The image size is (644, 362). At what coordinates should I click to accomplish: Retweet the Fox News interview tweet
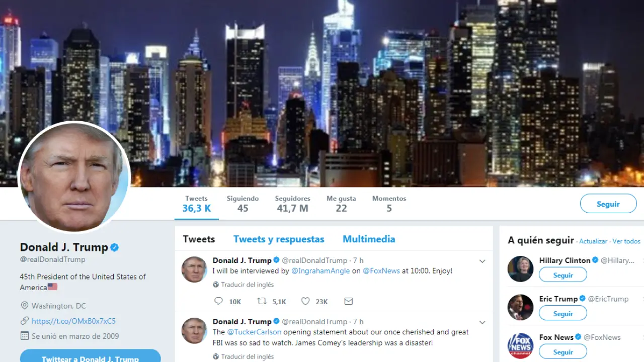262,301
